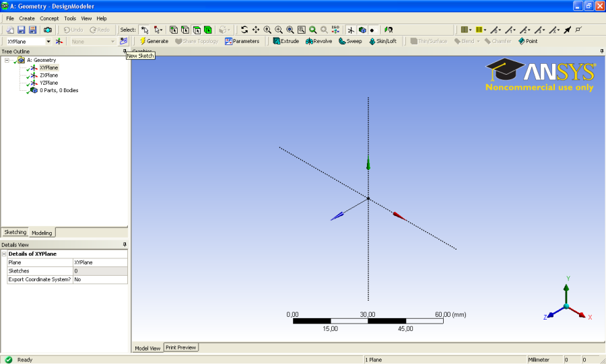Screen dimensions: 606x364
Task: Pin the Tree Outline panel
Action: coord(125,51)
